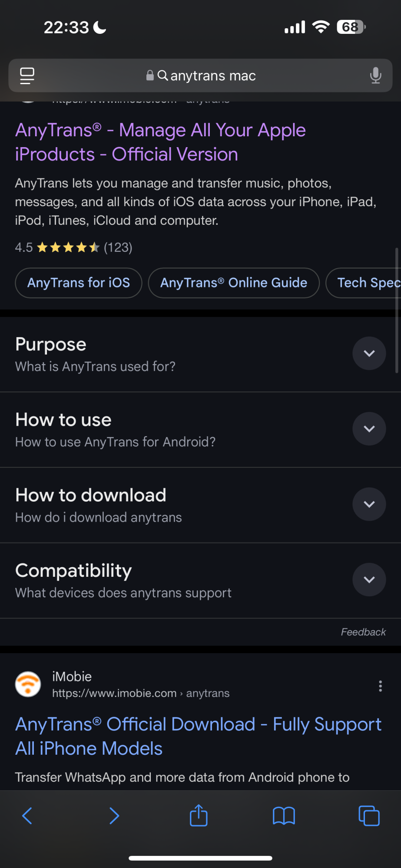Screen dimensions: 401x868
Task: Select AnyTrans Online Guide chip
Action: [x=234, y=283]
